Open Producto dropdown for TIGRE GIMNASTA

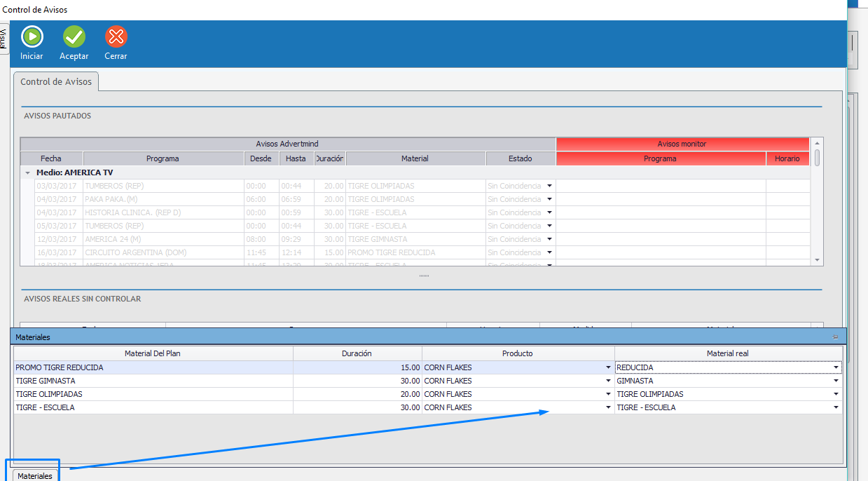pyautogui.click(x=608, y=381)
